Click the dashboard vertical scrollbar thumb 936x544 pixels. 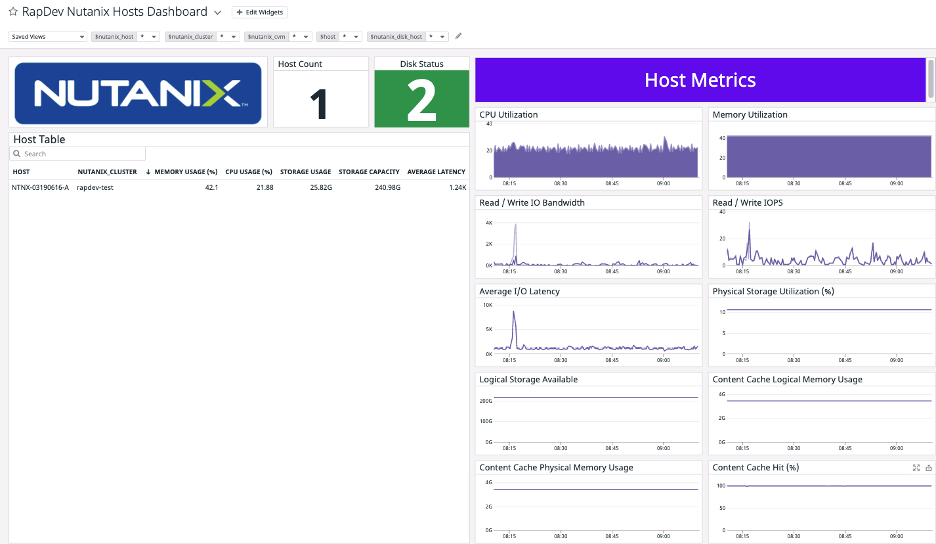[931, 79]
